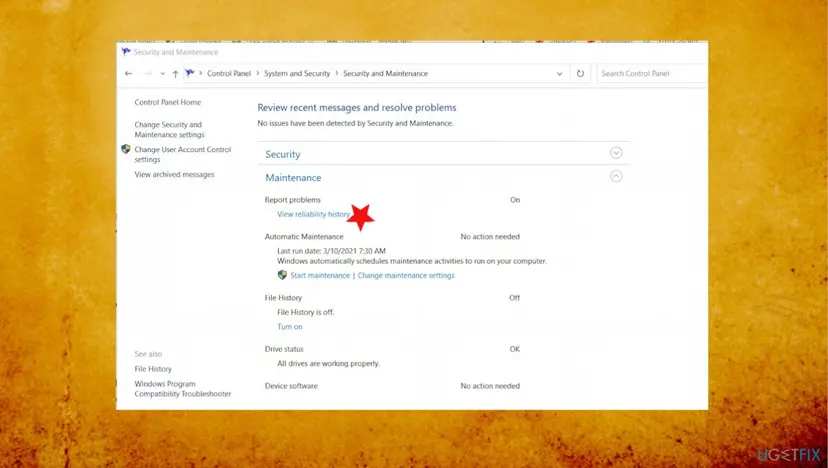This screenshot has width=828, height=468.
Task: Click the UAC shield icon in sidebar
Action: click(126, 149)
